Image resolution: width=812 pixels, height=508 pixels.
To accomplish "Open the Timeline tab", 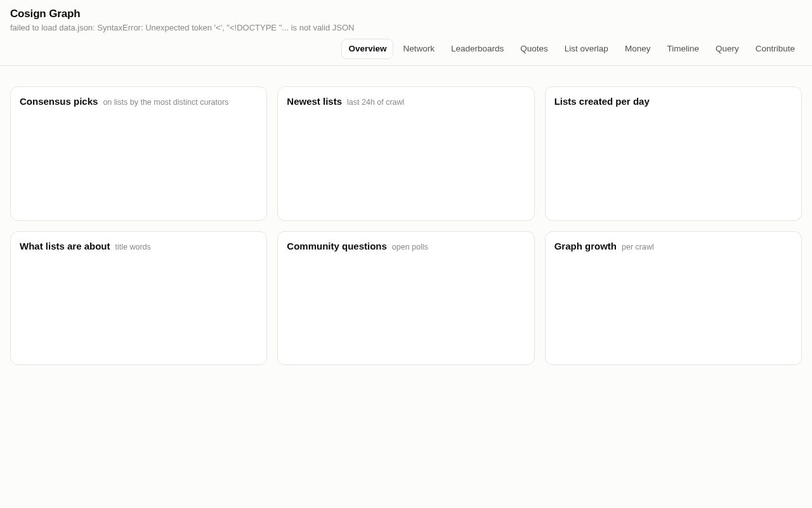I will click(x=683, y=49).
